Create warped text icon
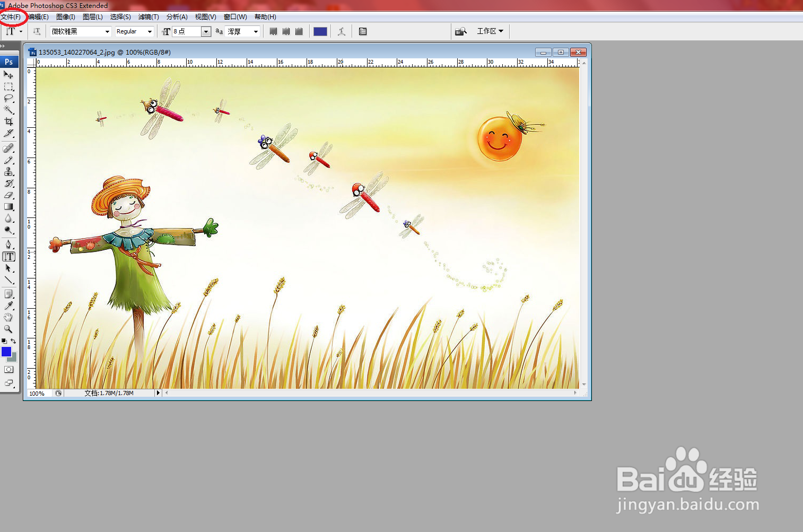803x532 pixels. click(x=342, y=31)
